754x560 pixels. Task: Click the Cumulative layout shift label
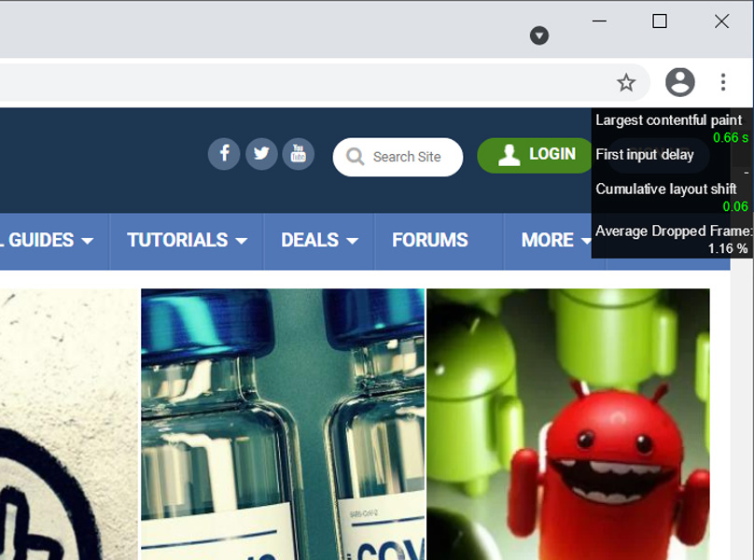pyautogui.click(x=665, y=189)
